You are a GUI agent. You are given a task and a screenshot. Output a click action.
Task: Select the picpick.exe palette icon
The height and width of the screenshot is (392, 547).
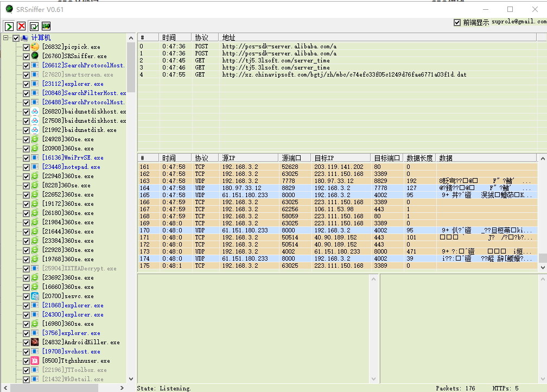(35, 47)
